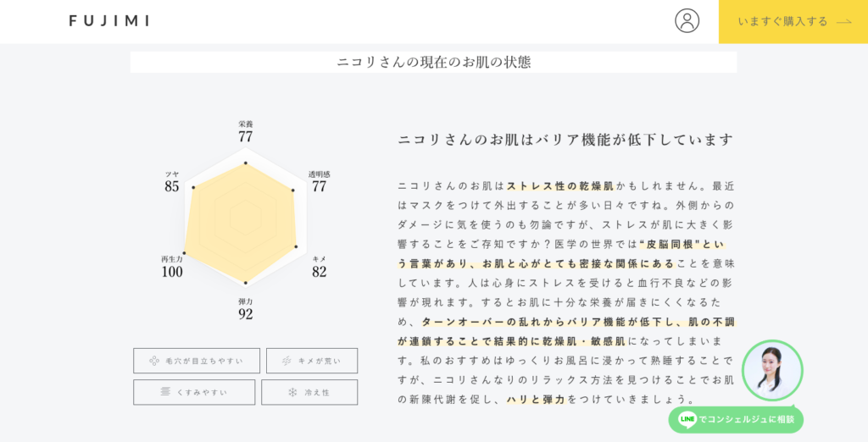Click the いますぐ購入する purchase button
The image size is (868, 442).
793,21
